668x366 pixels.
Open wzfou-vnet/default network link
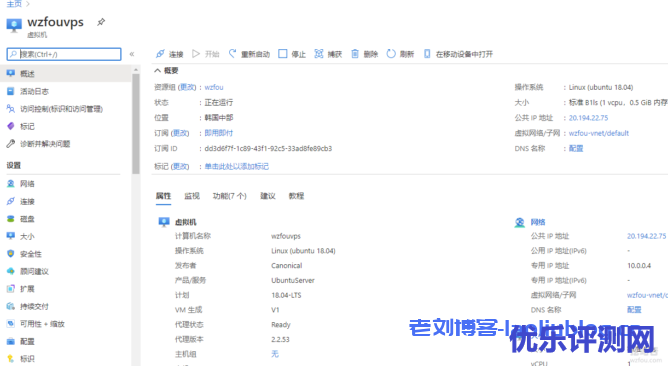(599, 133)
